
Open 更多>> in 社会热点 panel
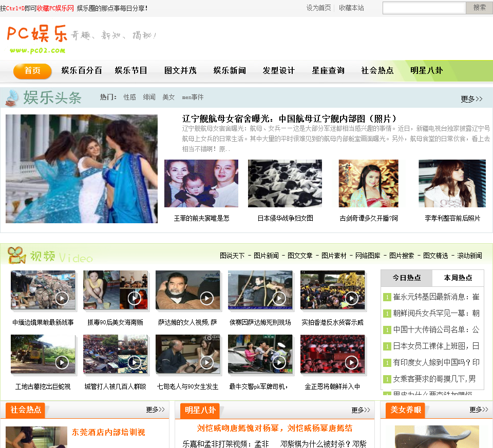point(155,410)
